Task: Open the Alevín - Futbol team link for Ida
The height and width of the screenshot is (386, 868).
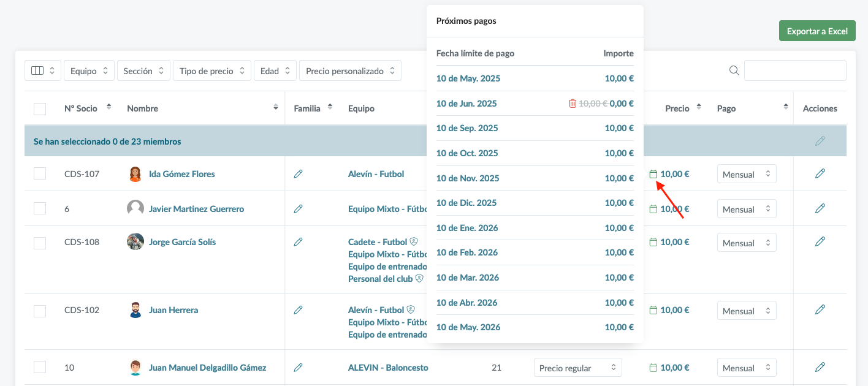Action: (376, 174)
